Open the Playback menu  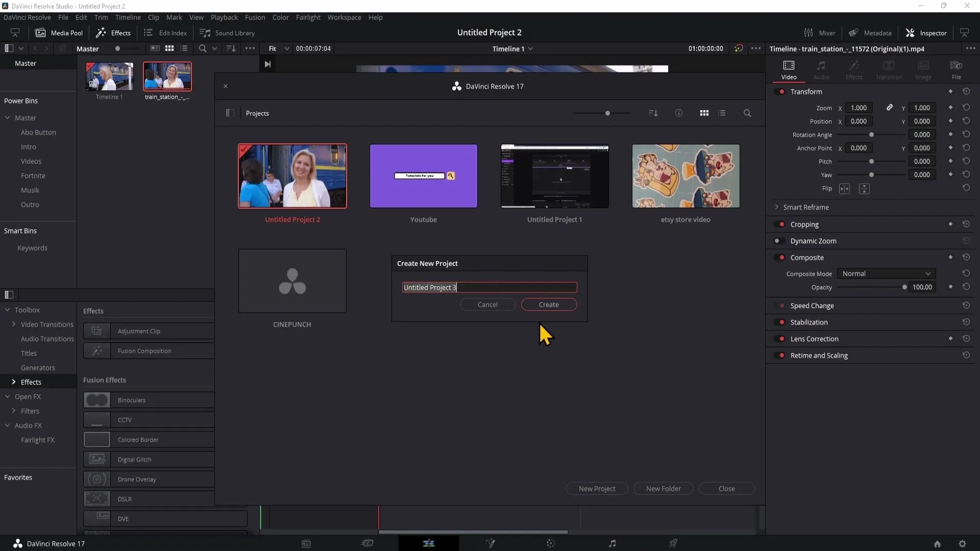pos(225,17)
